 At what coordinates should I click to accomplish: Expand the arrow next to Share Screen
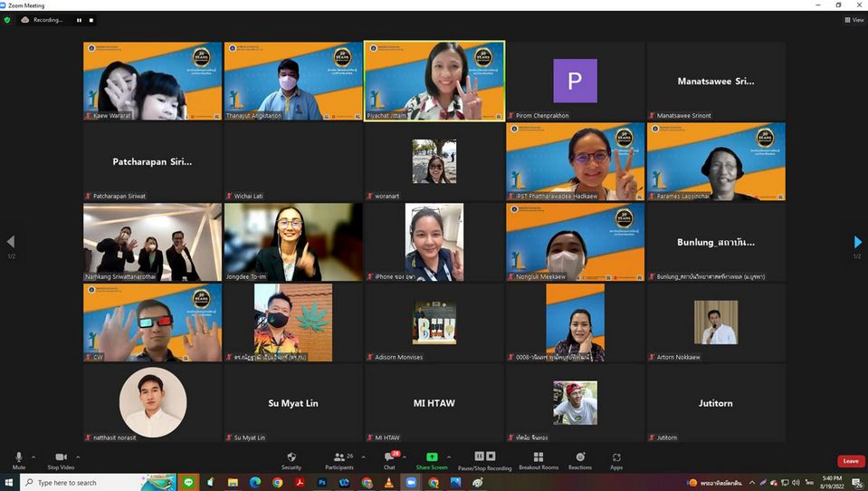[449, 457]
